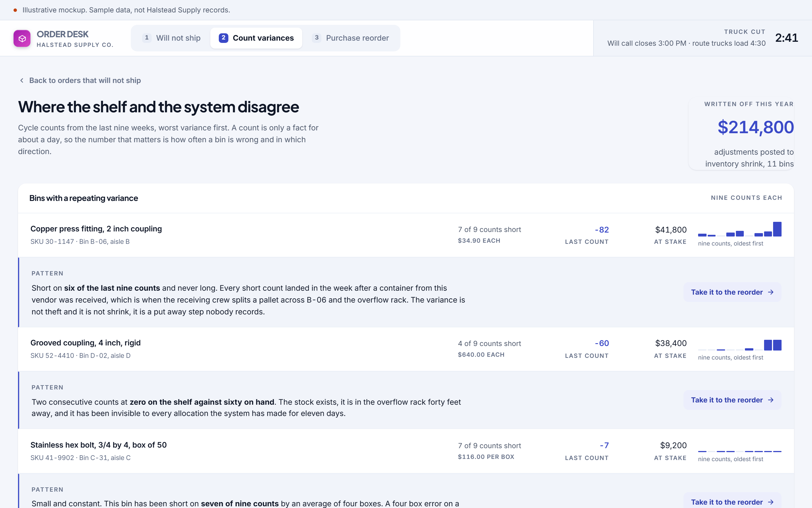The width and height of the screenshot is (812, 508).
Task: Click the $214,800 written off amount
Action: coord(756,127)
